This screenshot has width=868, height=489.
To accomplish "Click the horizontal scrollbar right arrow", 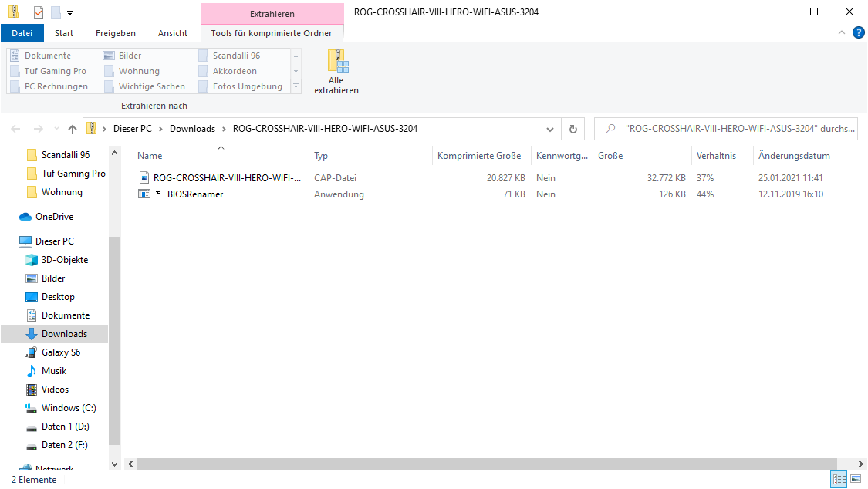I will (x=861, y=464).
